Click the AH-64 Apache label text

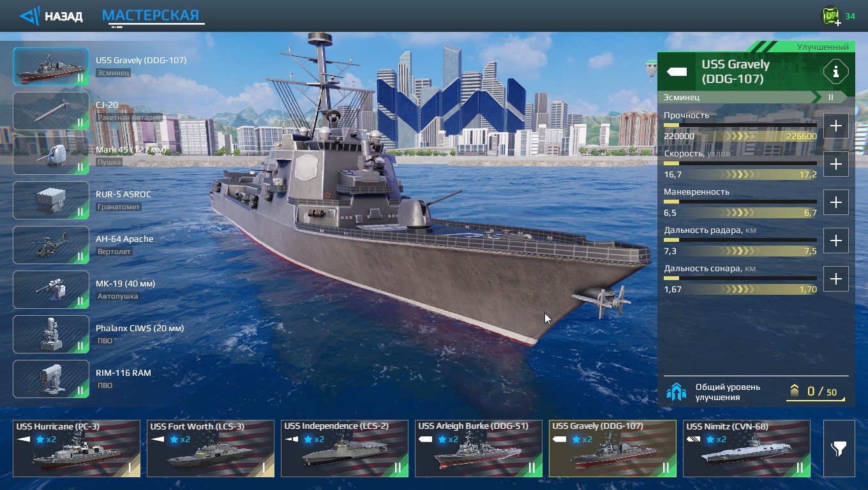(124, 239)
